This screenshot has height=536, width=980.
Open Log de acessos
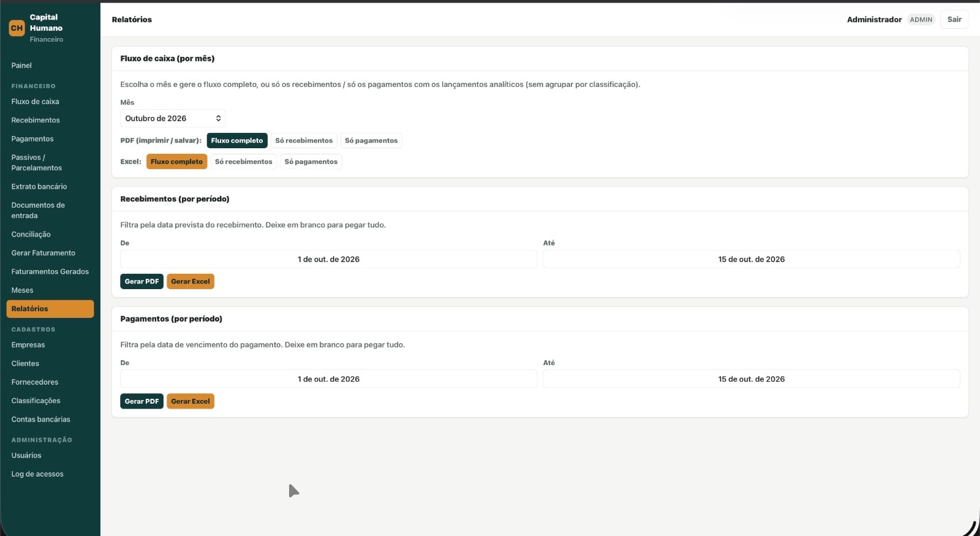click(50, 474)
